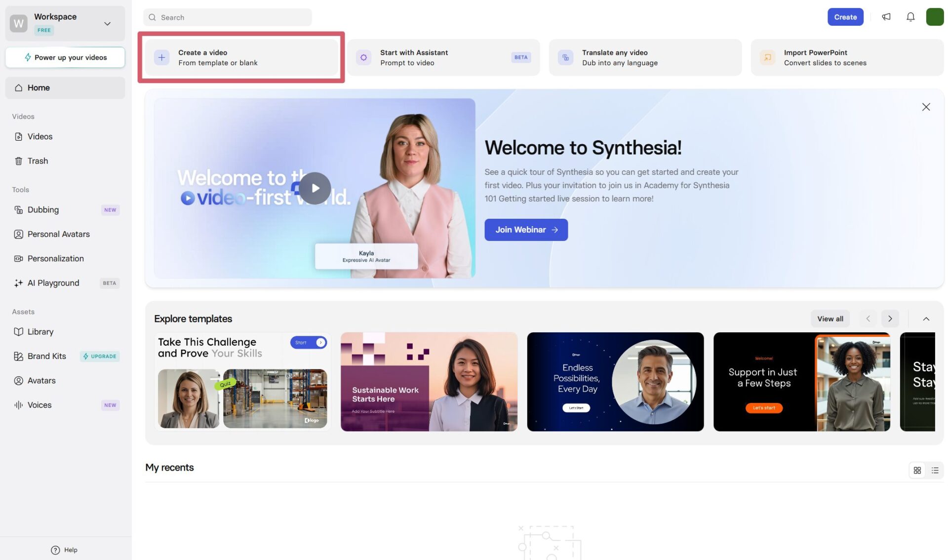Open the Voices page
Image resolution: width=948 pixels, height=560 pixels.
65,405
